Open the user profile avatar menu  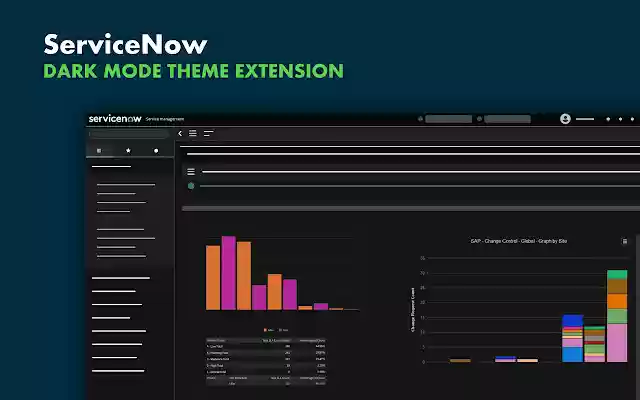(x=565, y=119)
